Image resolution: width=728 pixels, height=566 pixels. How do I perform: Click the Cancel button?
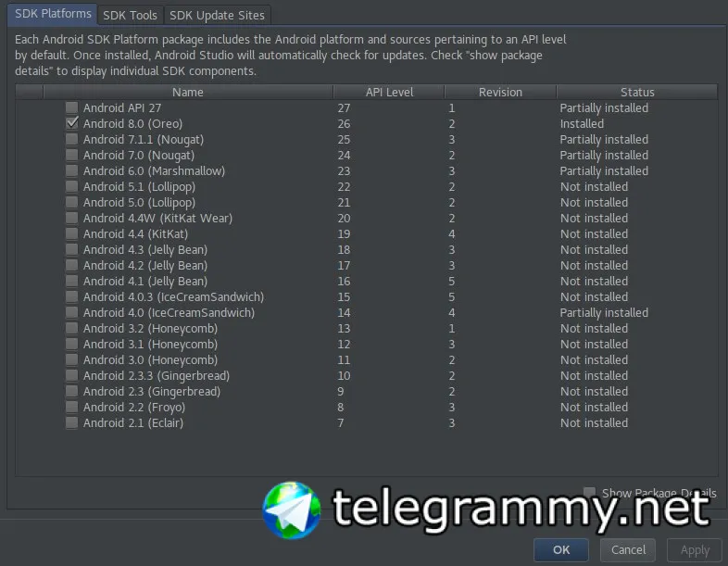(629, 549)
